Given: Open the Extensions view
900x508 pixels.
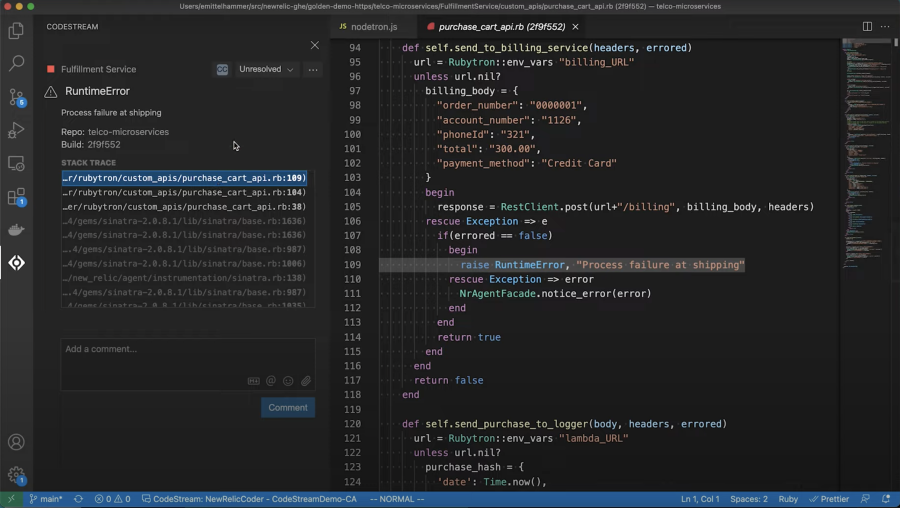Looking at the screenshot, I should click(x=16, y=197).
